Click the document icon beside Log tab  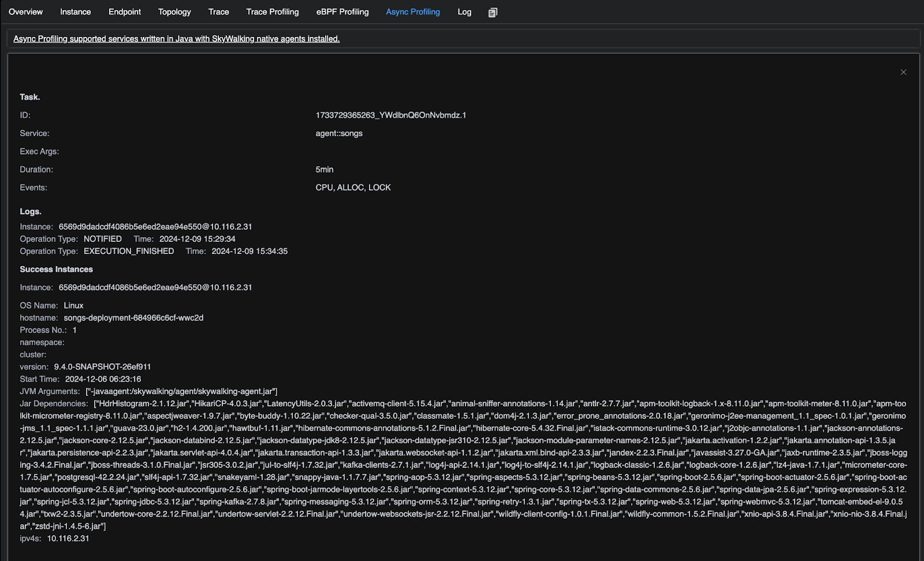click(x=493, y=12)
